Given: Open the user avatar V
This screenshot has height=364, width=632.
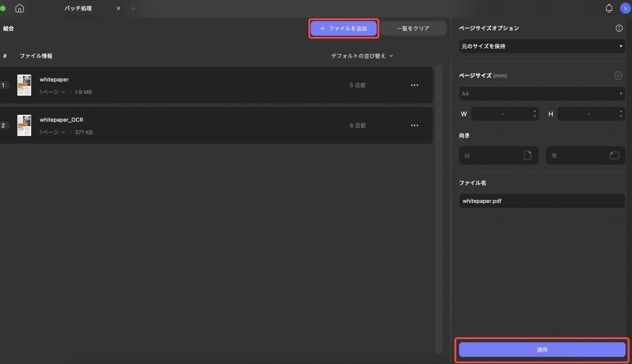Looking at the screenshot, I should (625, 8).
